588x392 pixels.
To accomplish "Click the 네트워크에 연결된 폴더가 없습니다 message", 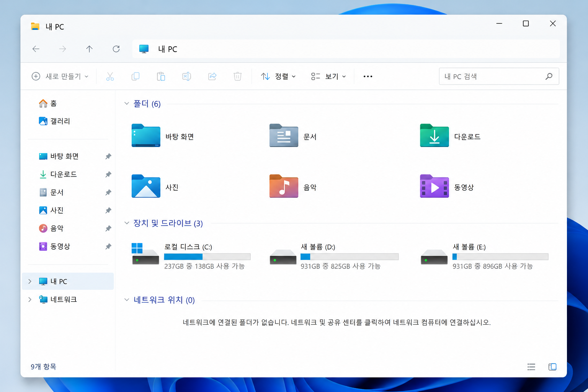I will 337,322.
